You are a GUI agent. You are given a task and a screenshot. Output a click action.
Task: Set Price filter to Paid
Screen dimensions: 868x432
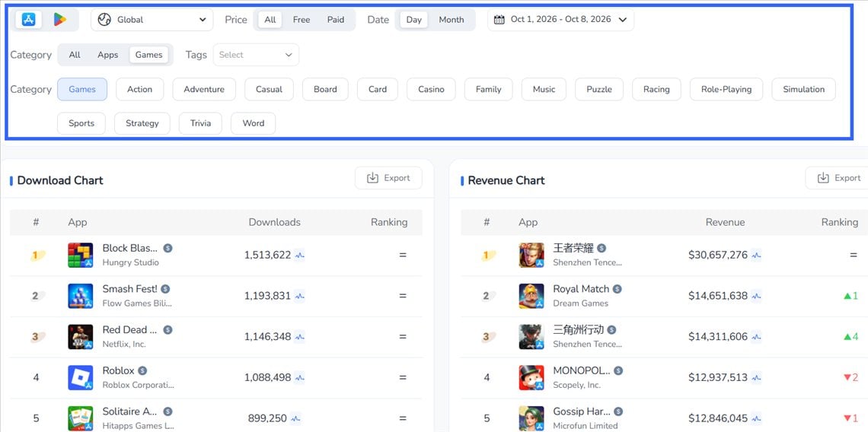336,20
